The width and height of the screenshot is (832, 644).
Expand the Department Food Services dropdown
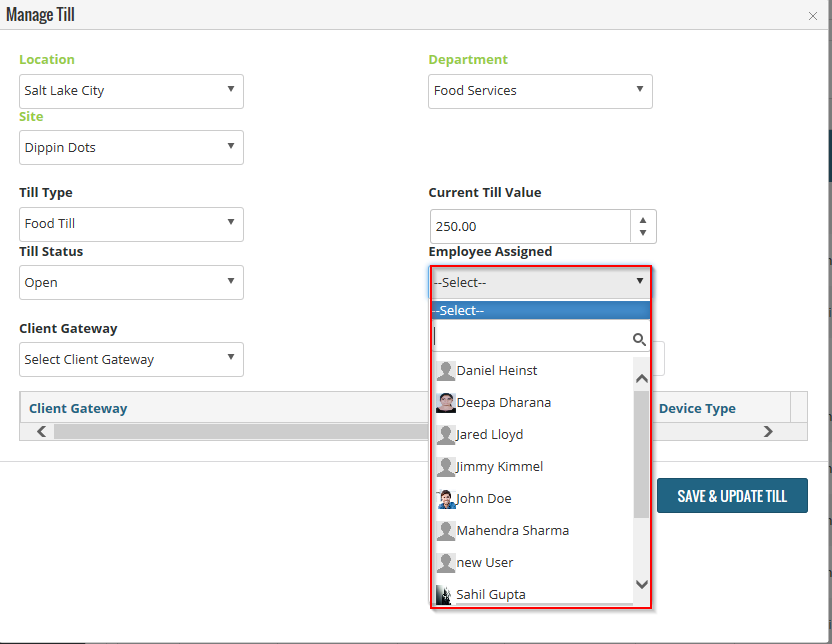[540, 91]
